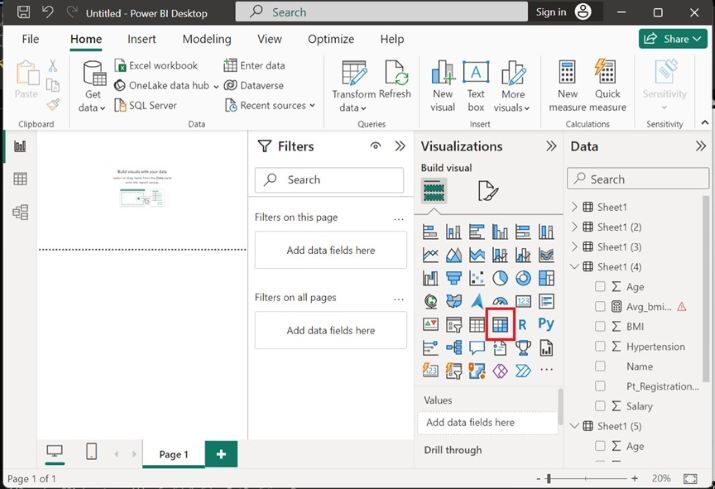Viewport: 715px width, 489px height.
Task: Click the Quick measure icon
Action: pyautogui.click(x=607, y=85)
